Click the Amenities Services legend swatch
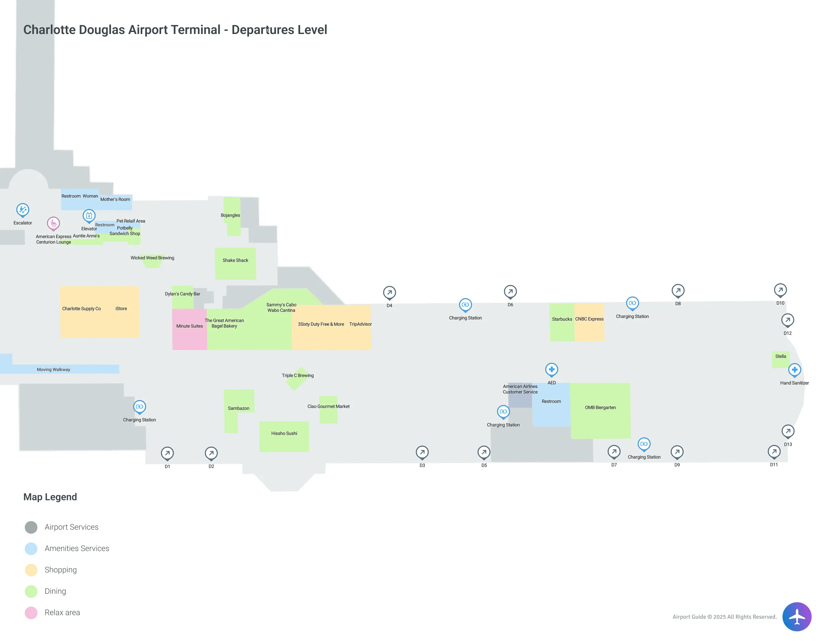The width and height of the screenshot is (834, 644). (x=31, y=549)
